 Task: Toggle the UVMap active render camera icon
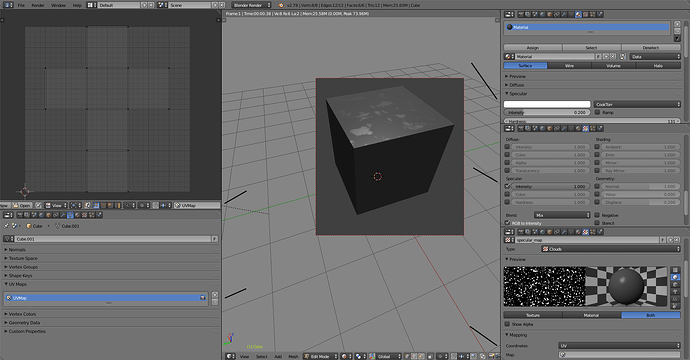coord(203,298)
